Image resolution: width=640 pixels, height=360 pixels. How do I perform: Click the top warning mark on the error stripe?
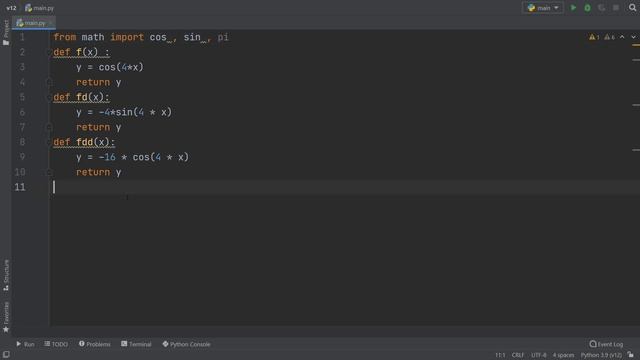pos(636,45)
